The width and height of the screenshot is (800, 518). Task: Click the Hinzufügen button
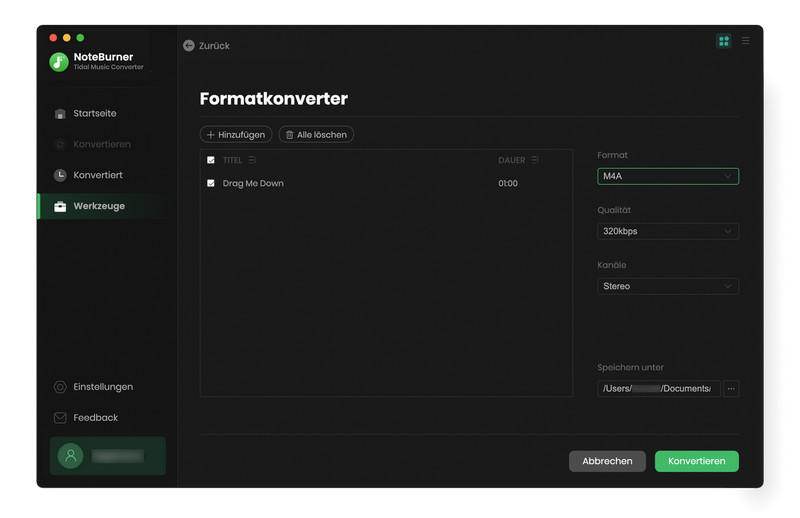tap(236, 134)
